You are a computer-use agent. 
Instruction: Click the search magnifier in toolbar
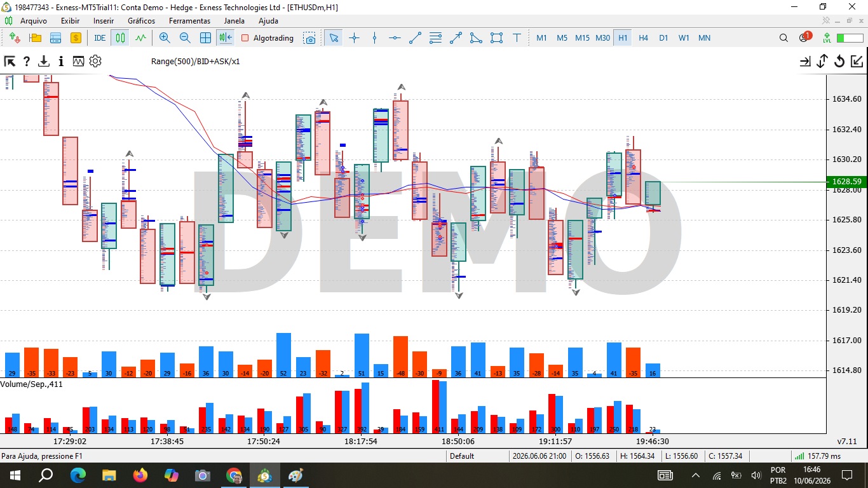tap(783, 38)
